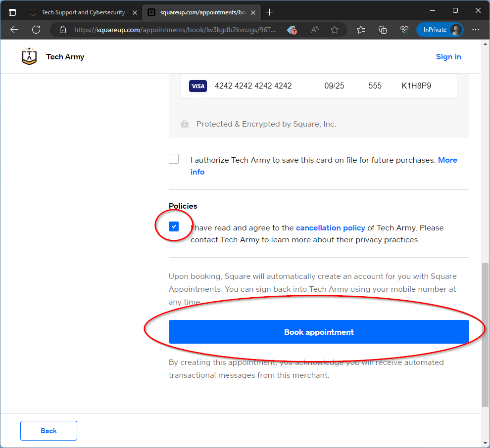View site information via lock icon
Image resolution: width=490 pixels, height=448 pixels.
[x=63, y=30]
